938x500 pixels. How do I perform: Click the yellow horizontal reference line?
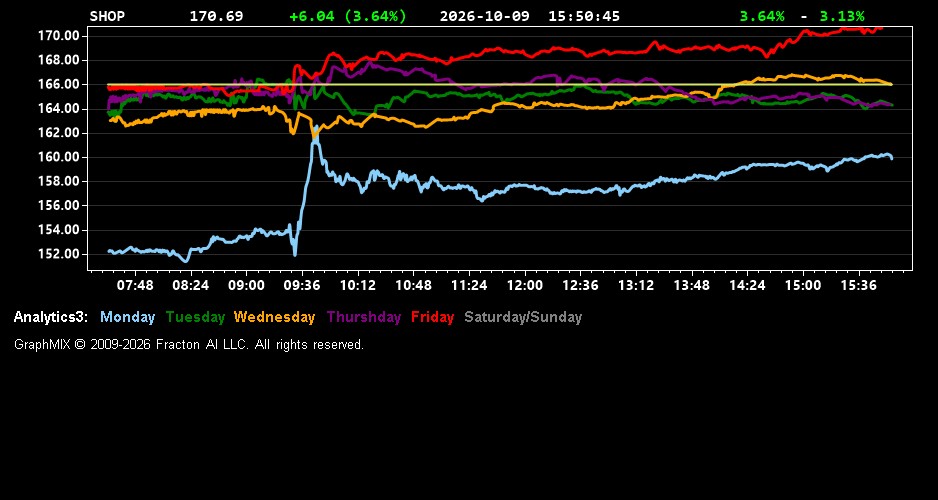[500, 84]
